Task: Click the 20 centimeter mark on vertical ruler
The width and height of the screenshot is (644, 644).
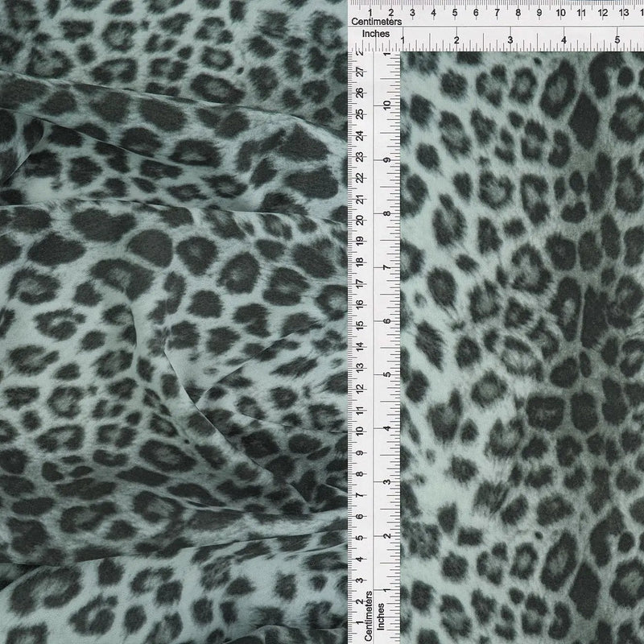Action: pyautogui.click(x=360, y=220)
